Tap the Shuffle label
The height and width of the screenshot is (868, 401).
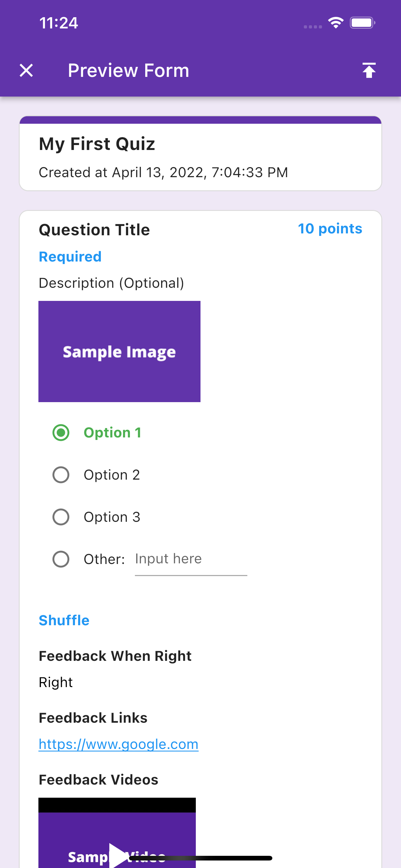point(64,620)
